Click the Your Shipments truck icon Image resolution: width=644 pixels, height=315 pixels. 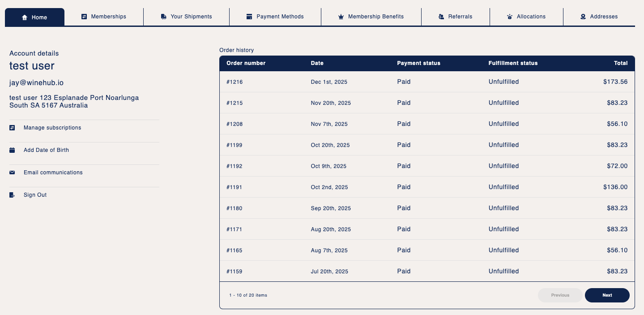[x=163, y=17]
